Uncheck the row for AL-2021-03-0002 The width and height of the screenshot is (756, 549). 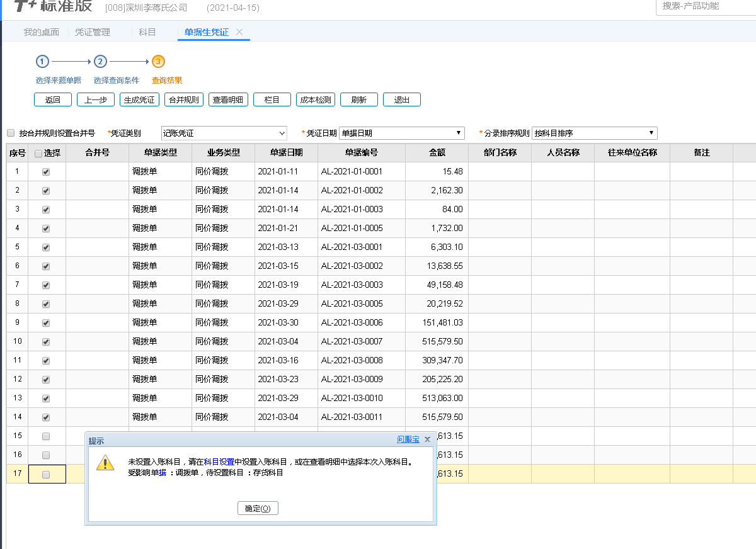pos(46,266)
